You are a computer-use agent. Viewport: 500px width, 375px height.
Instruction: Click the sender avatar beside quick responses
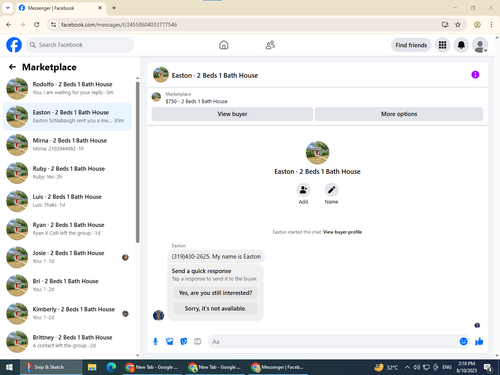coord(158,315)
